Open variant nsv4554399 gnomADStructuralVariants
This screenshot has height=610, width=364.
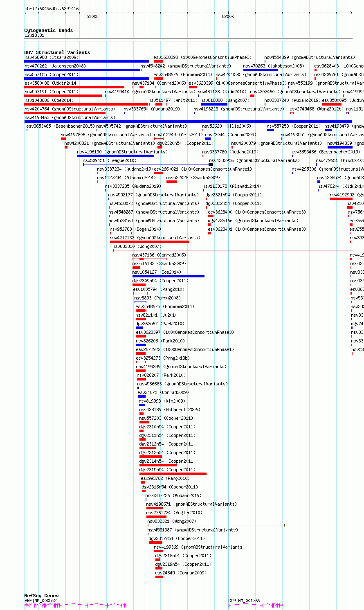[x=310, y=57]
